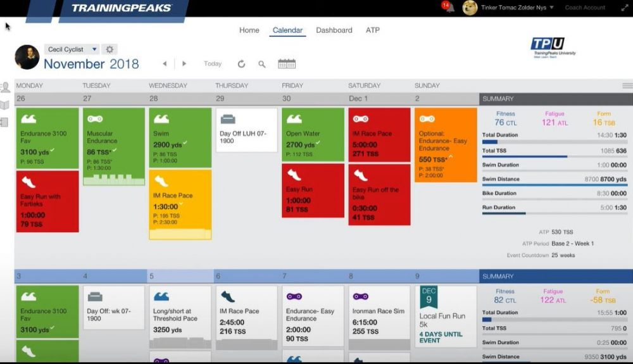Open Long/short at Threshold Pace swim icon

161,297
